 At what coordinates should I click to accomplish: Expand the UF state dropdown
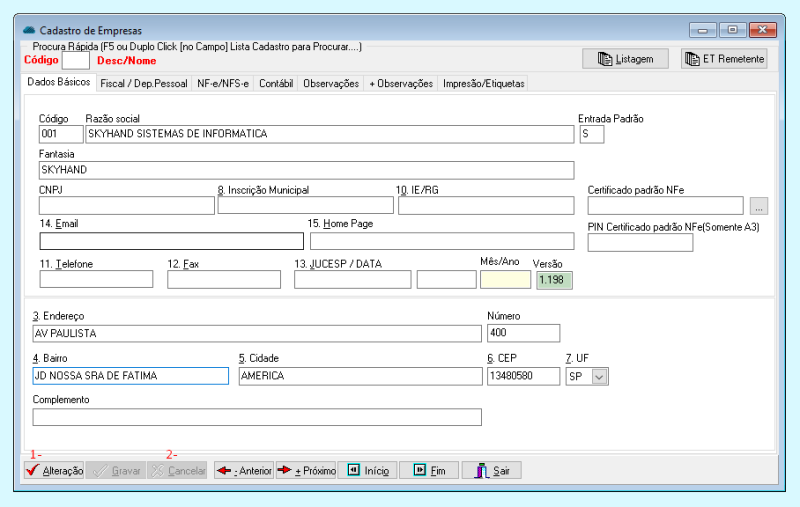pos(599,377)
